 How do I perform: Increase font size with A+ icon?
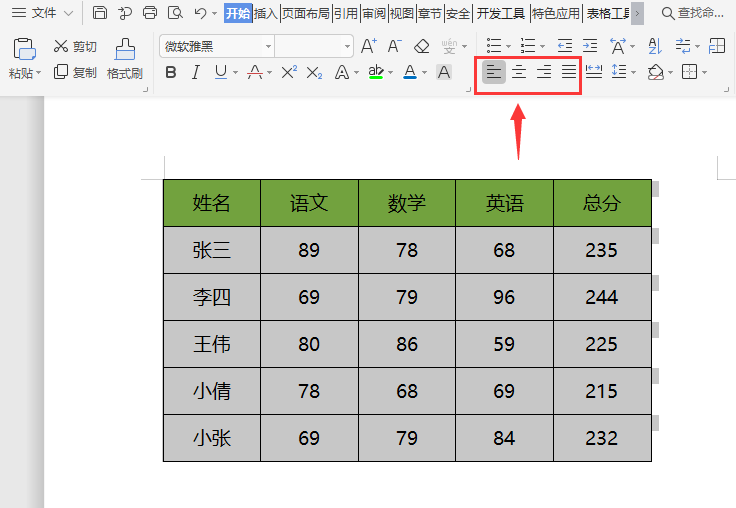[x=369, y=46]
